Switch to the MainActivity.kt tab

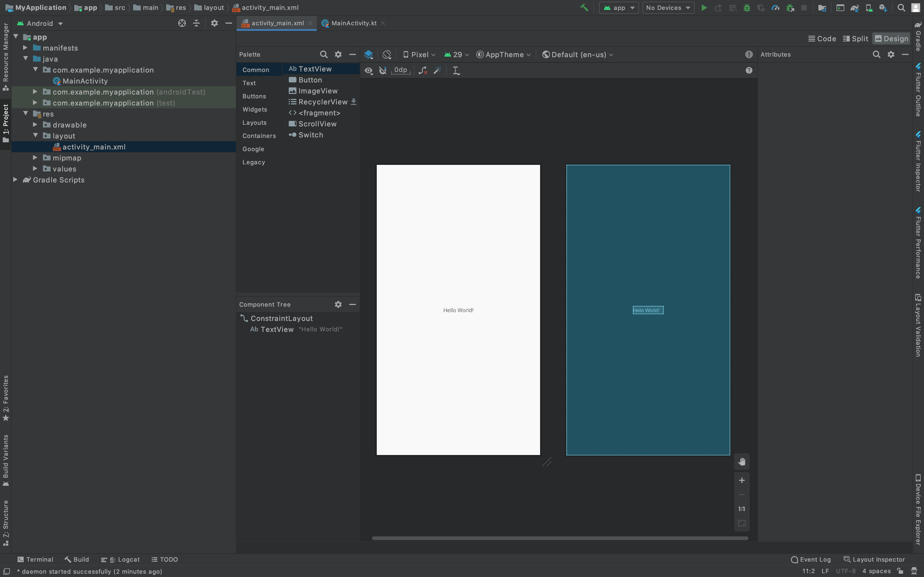[x=353, y=23]
